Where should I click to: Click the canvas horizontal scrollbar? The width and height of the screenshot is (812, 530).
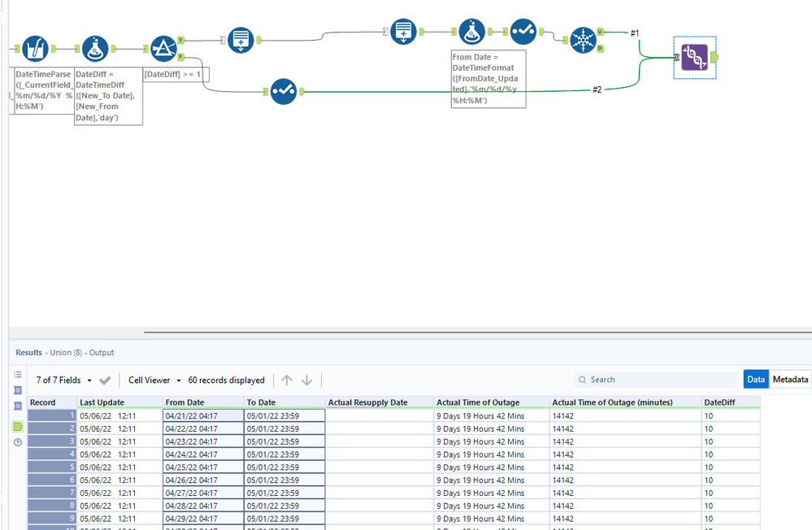tap(477, 332)
